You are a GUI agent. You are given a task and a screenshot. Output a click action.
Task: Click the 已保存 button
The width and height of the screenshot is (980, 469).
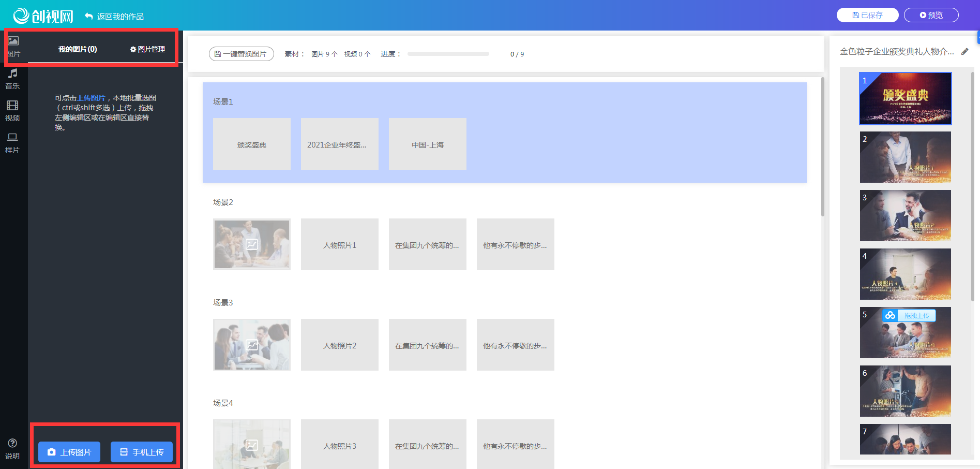point(868,15)
